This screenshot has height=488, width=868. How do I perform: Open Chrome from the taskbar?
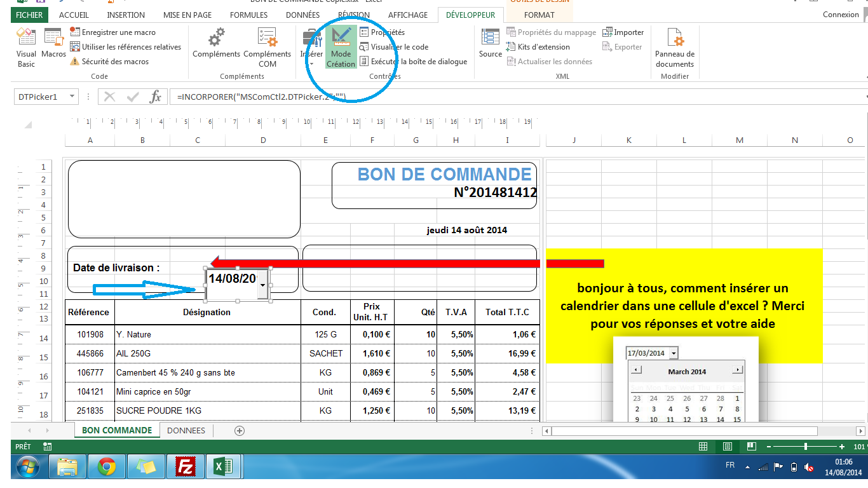tap(106, 468)
